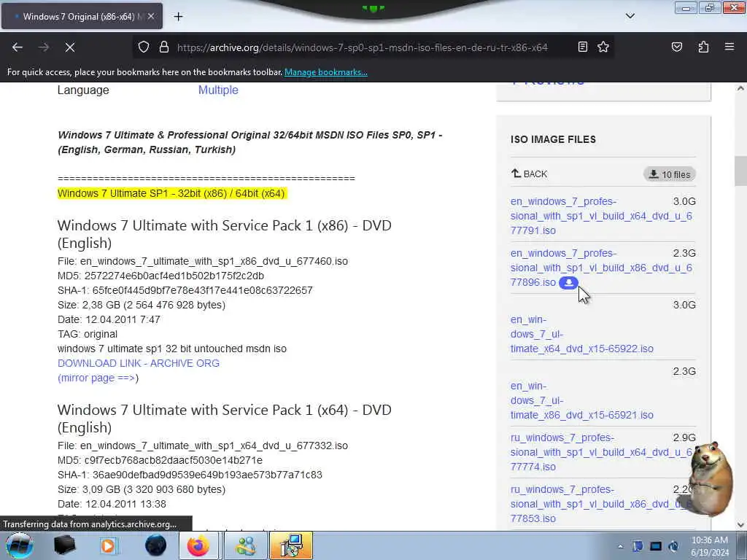Open en_windows_7_ultimate_x64_dvd_x15-65922.iso link
Image resolution: width=747 pixels, height=560 pixels.
click(581, 334)
